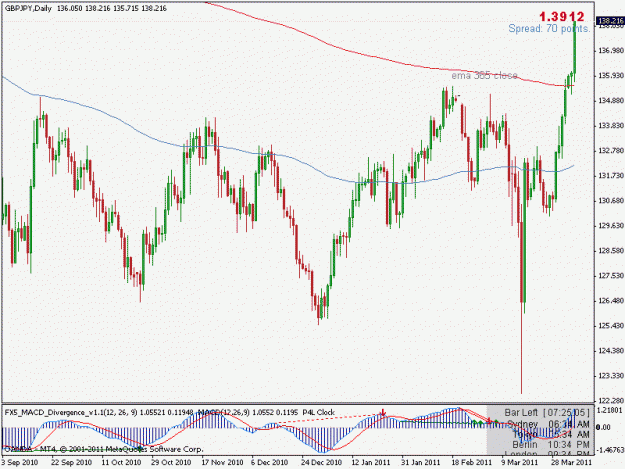Viewport: 625px width, 469px height.
Task: Click the '22 Sep 2010' date label
Action: pos(71,463)
